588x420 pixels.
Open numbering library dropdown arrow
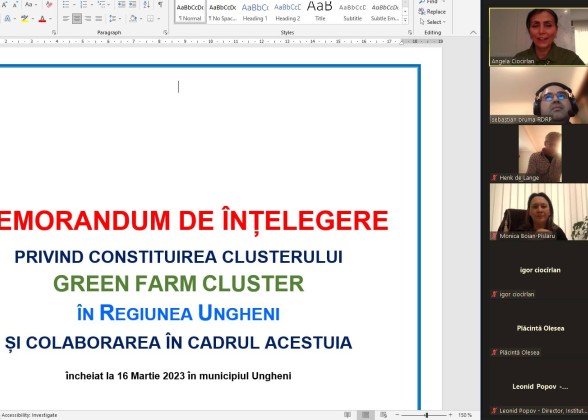point(92,5)
